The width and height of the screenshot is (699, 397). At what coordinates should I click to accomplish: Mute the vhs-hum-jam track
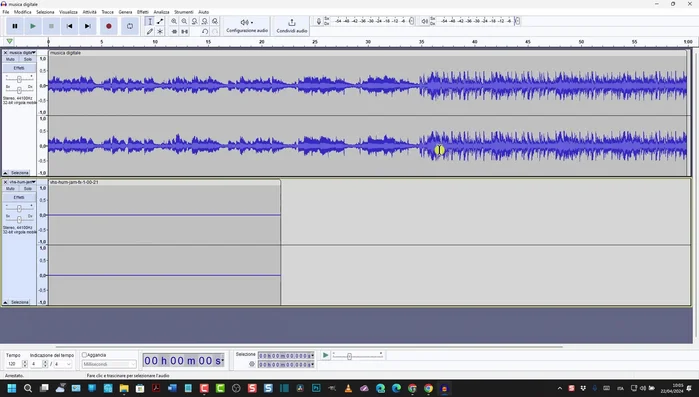[10, 188]
